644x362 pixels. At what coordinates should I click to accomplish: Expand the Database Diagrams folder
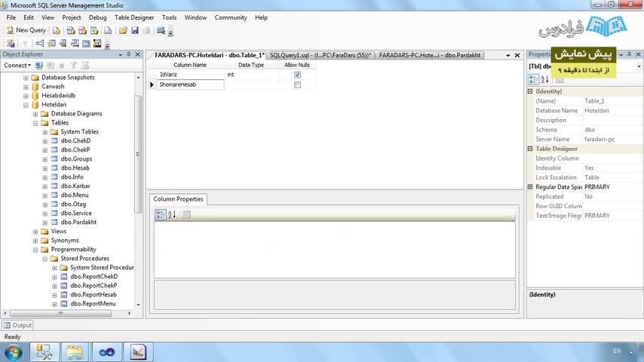pyautogui.click(x=35, y=114)
